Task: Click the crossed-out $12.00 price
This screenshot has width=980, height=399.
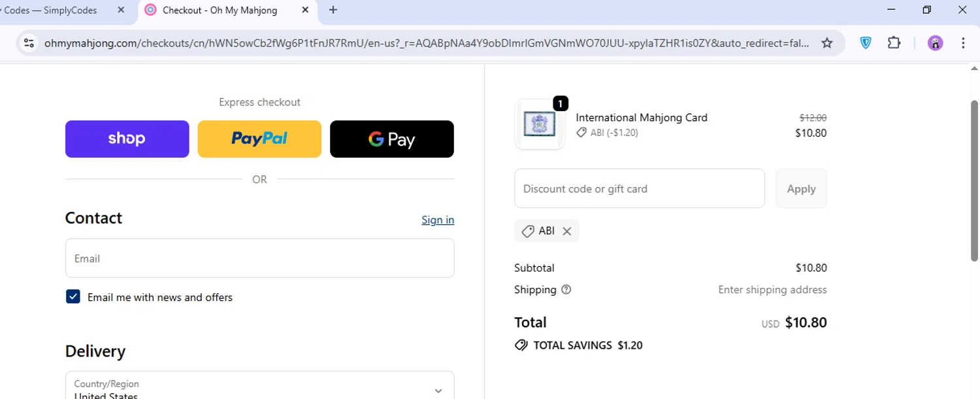Action: click(x=813, y=118)
